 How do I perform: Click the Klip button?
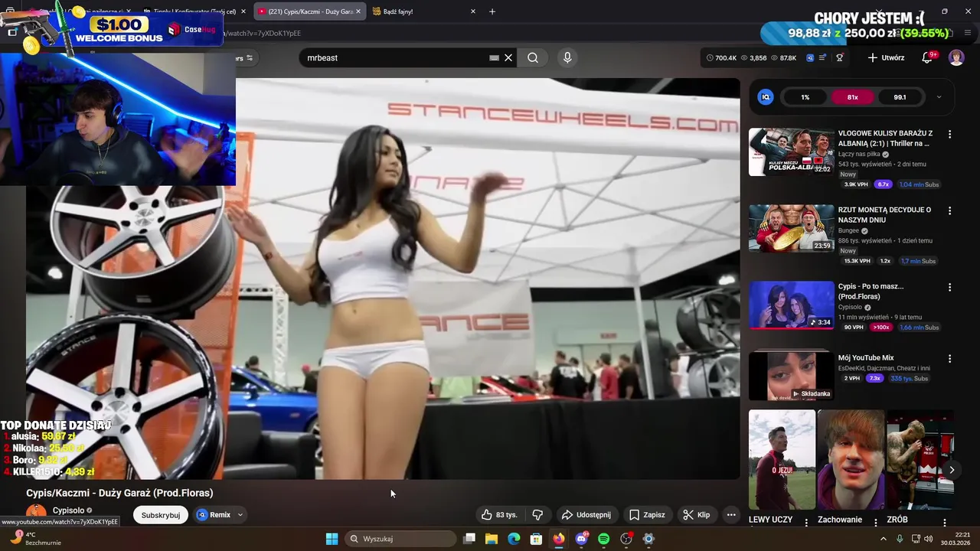pyautogui.click(x=697, y=515)
